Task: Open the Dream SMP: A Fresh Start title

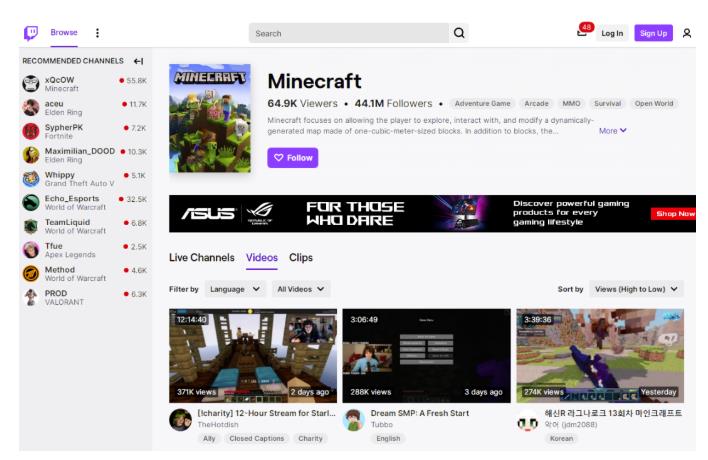Action: 419,413
